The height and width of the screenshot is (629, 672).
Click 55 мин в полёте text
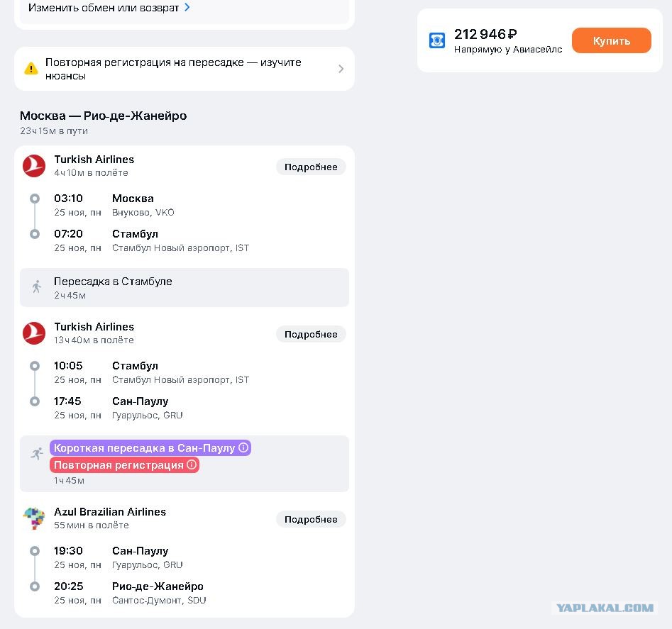click(x=92, y=525)
